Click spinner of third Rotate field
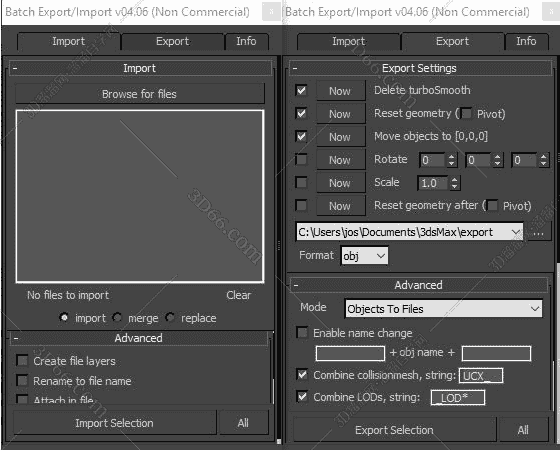The width and height of the screenshot is (560, 450). coord(544,160)
